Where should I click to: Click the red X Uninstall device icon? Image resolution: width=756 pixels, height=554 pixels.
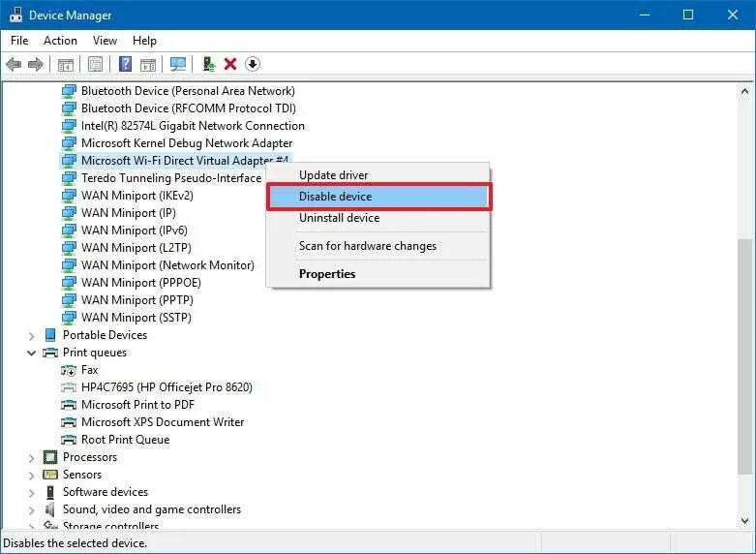pos(230,64)
